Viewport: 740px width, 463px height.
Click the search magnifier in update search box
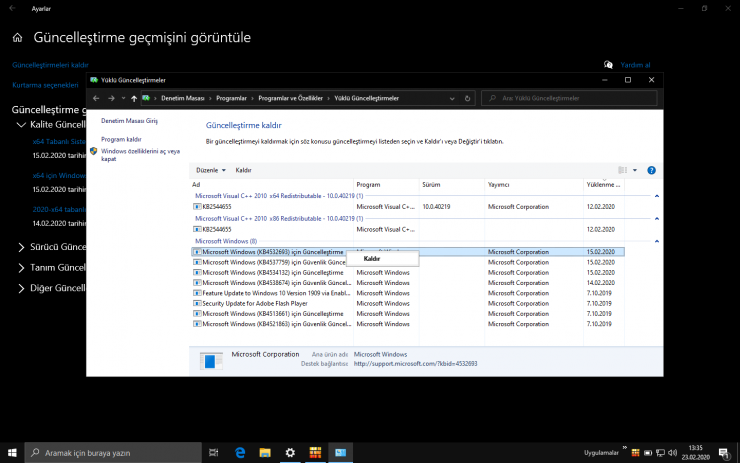tap(492, 98)
